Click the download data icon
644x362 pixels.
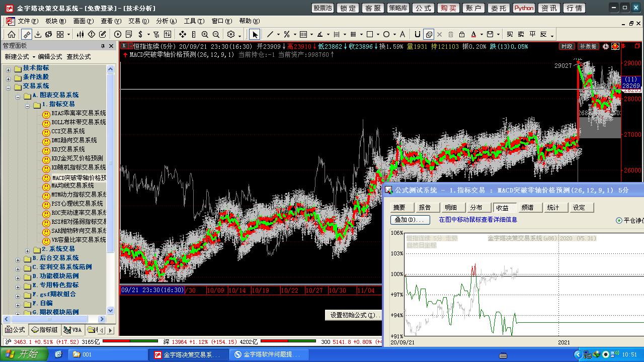click(38, 34)
